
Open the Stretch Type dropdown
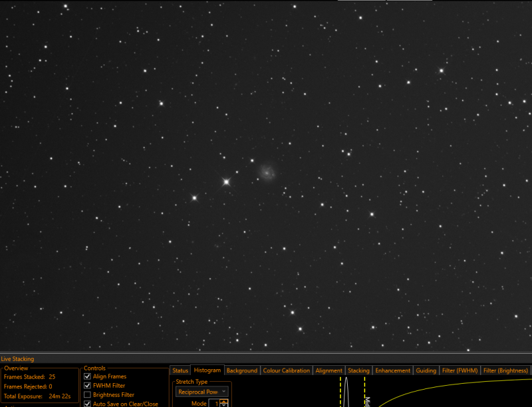click(x=202, y=392)
